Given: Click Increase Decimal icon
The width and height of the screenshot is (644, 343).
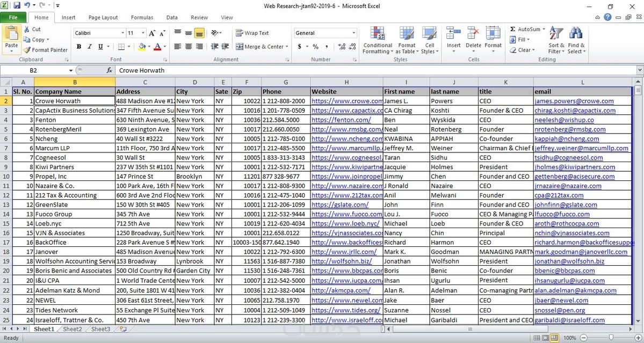Looking at the screenshot, I should tap(341, 47).
